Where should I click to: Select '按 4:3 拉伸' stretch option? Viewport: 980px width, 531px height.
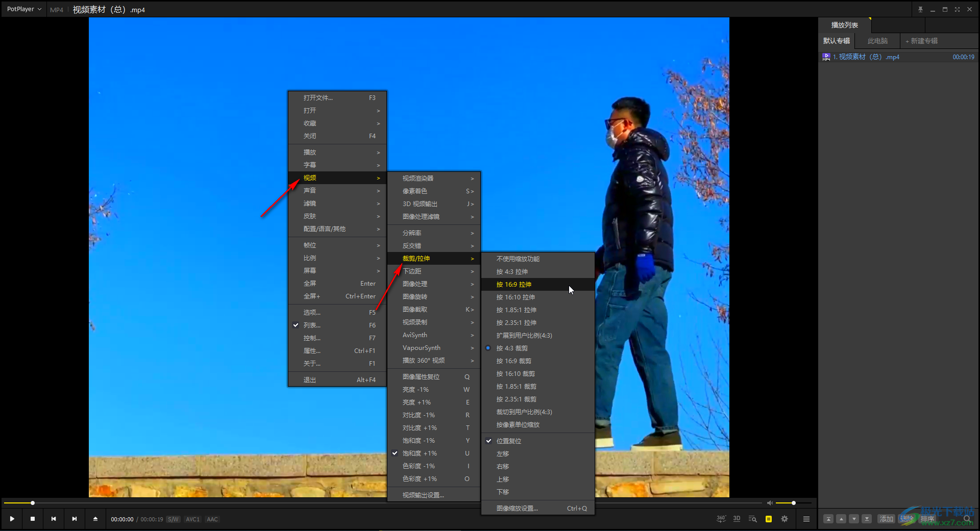[x=537, y=271]
